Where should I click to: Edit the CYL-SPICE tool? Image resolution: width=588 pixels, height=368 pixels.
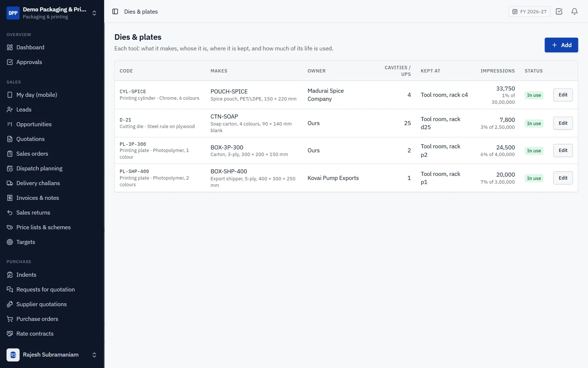tap(563, 95)
